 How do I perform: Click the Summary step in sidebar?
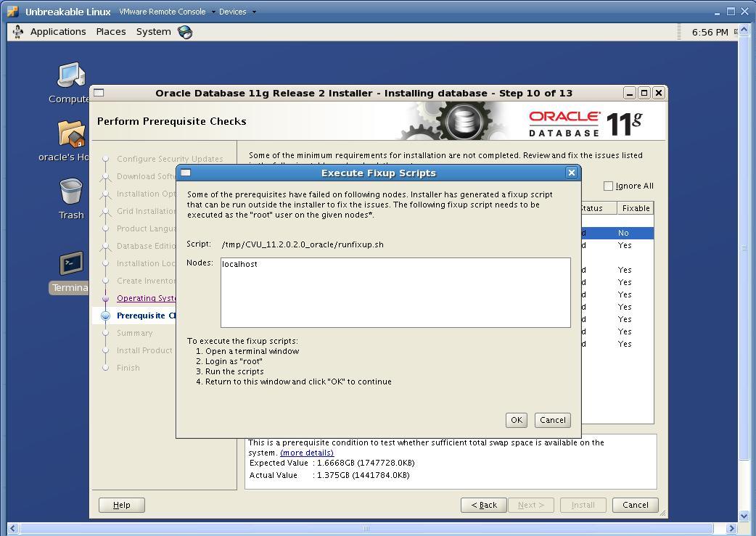(x=134, y=333)
